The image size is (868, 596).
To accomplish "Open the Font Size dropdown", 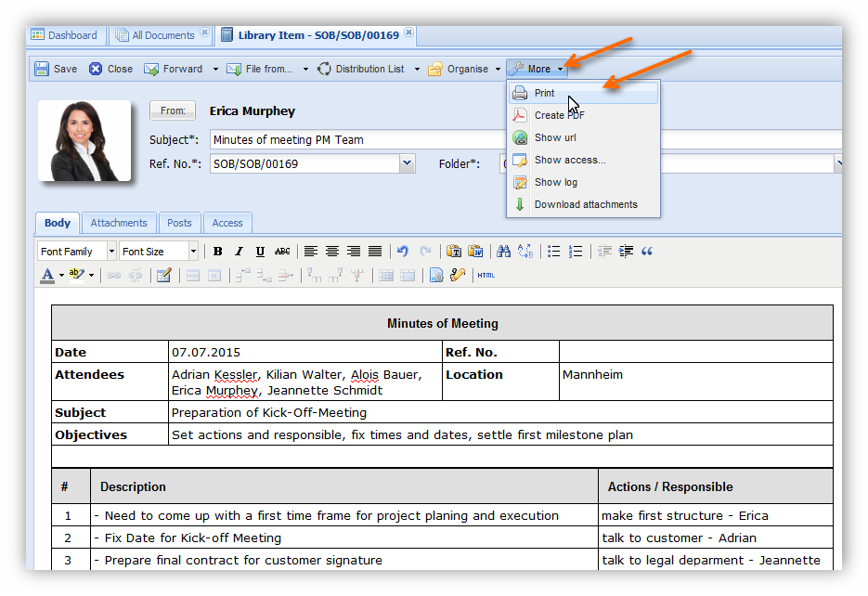I will click(x=193, y=252).
